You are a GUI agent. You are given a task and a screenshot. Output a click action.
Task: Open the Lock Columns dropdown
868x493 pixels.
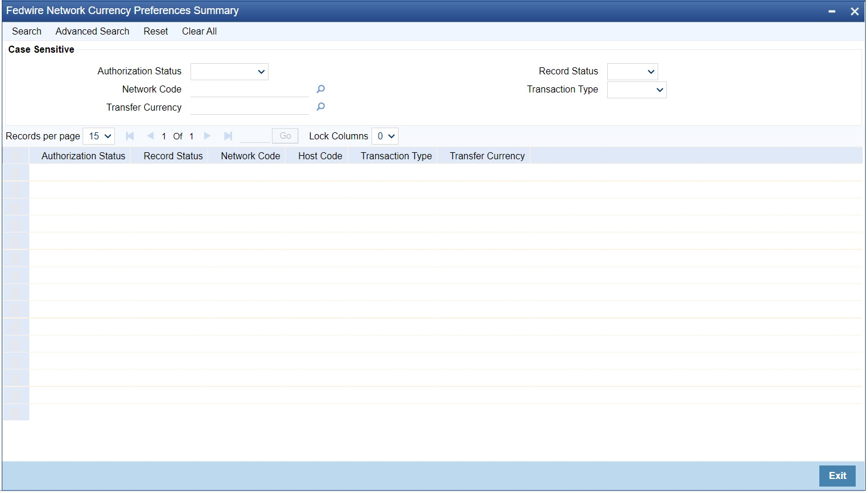pyautogui.click(x=385, y=136)
